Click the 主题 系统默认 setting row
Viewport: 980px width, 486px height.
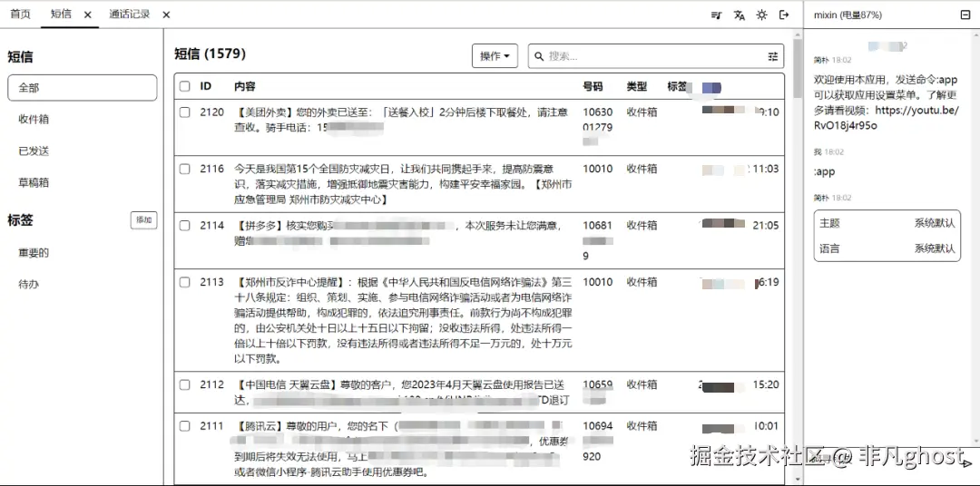[887, 223]
